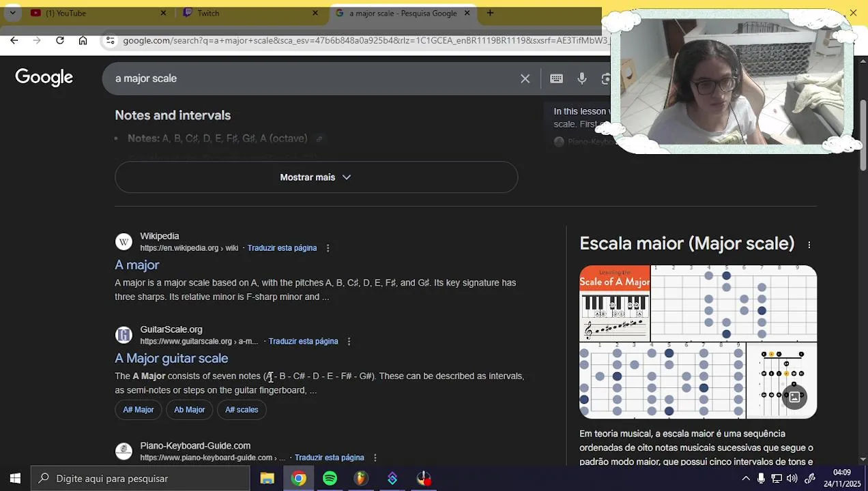Open Chrome from the taskbar
Image resolution: width=868 pixels, height=491 pixels.
(x=298, y=479)
